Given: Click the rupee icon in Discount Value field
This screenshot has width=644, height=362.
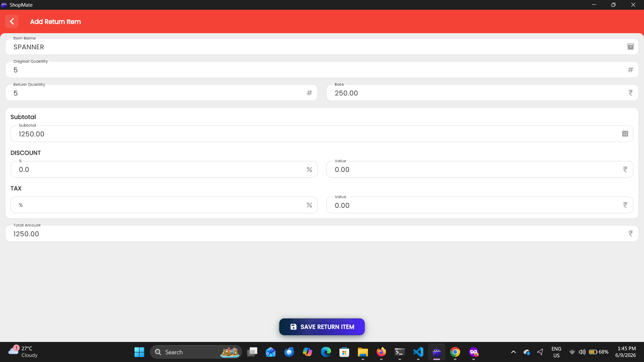Looking at the screenshot, I should [625, 170].
